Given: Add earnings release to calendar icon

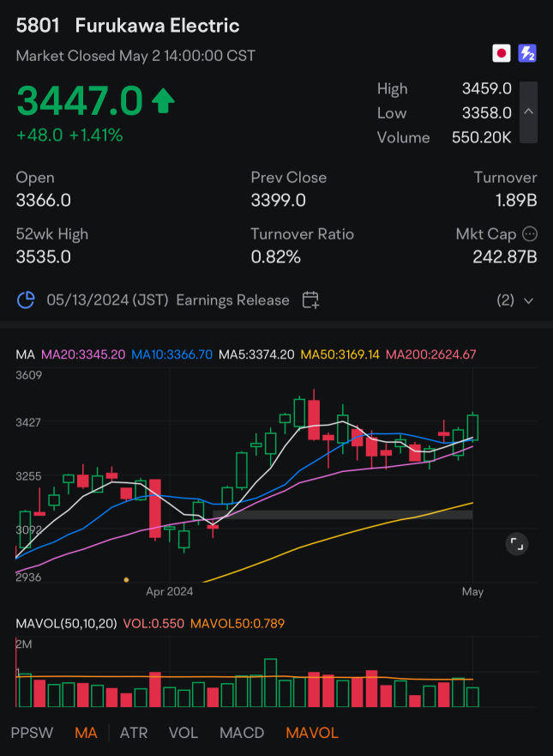Looking at the screenshot, I should click(x=310, y=299).
